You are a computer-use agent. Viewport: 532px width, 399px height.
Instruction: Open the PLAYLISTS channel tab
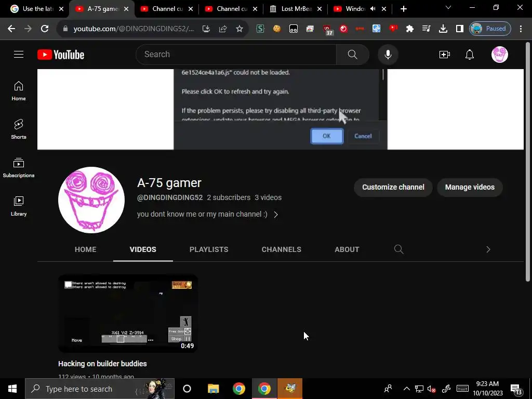coord(209,249)
